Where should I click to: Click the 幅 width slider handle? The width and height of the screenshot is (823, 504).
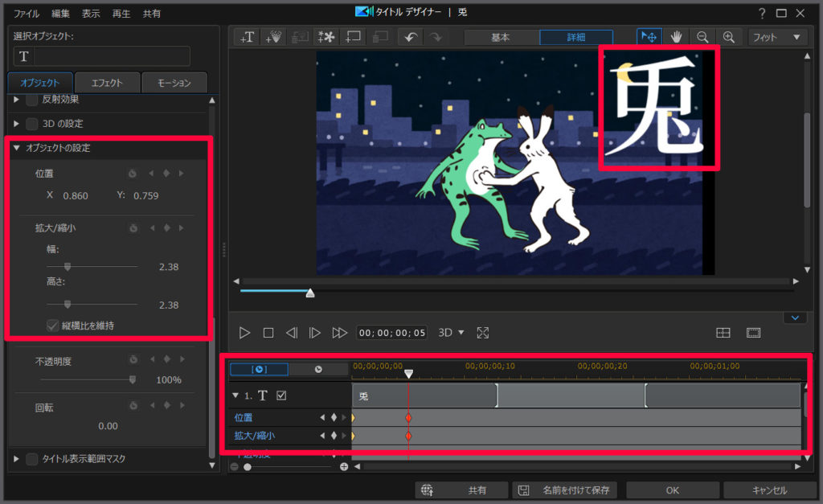[x=68, y=267]
